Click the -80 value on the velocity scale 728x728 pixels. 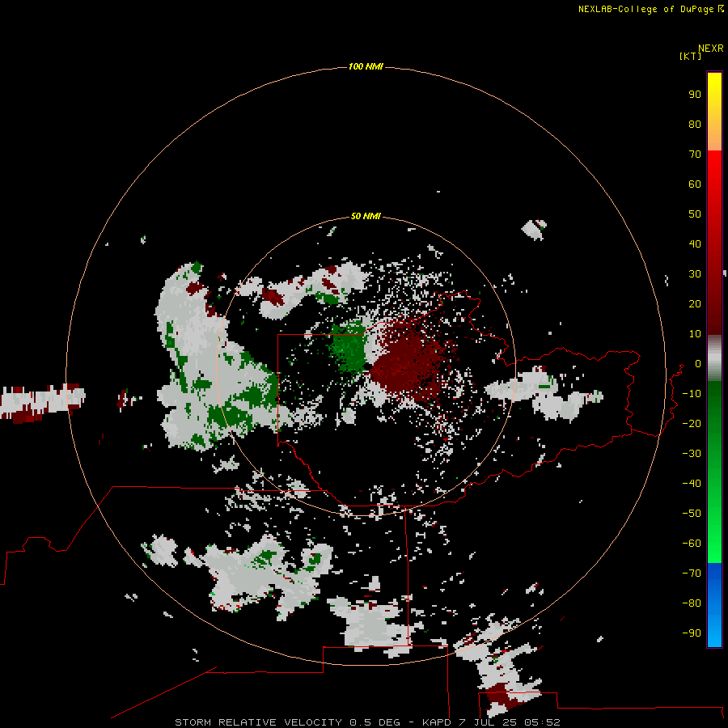[692, 603]
